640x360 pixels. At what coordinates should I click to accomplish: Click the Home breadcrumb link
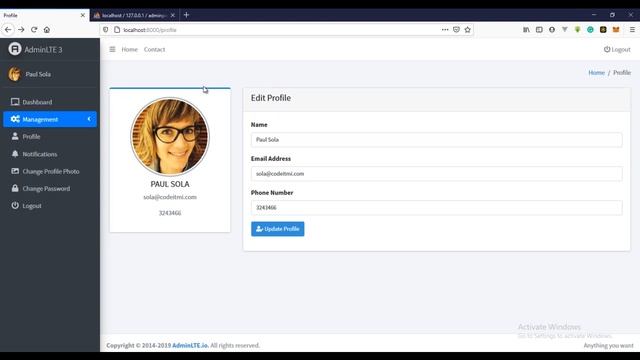tap(596, 73)
